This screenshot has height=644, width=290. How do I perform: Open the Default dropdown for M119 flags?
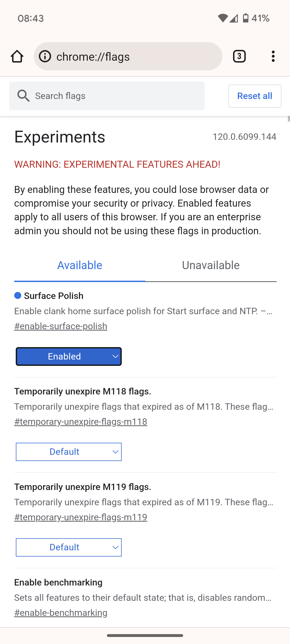(69, 547)
